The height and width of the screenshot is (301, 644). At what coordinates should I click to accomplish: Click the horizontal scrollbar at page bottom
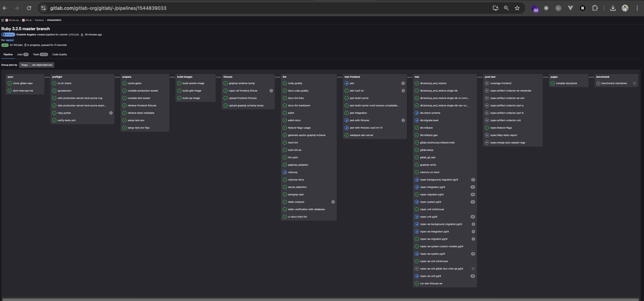click(x=322, y=299)
